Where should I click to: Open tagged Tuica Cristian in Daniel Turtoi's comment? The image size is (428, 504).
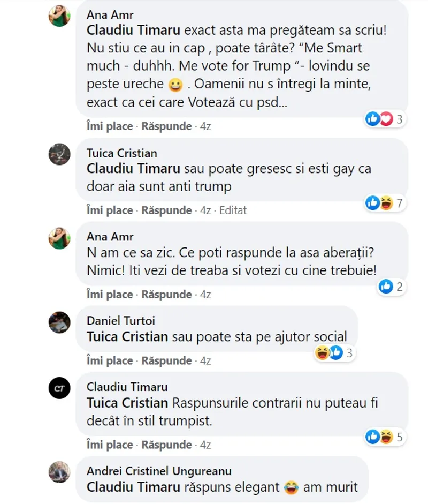click(x=127, y=337)
